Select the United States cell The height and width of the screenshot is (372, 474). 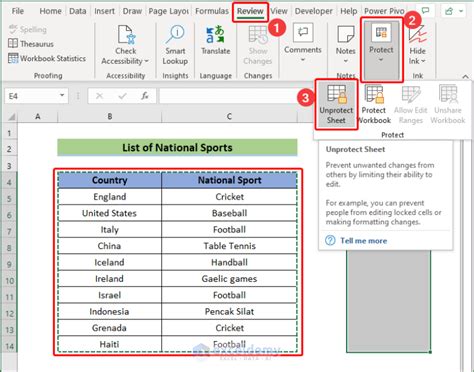point(110,213)
